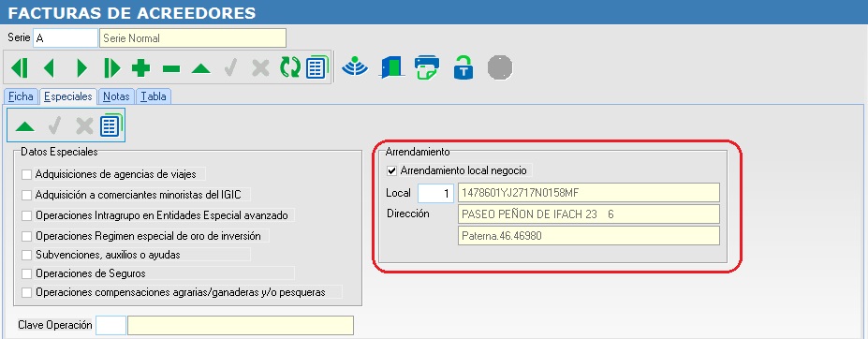Go to first record navigation arrow
The image size is (868, 339).
click(x=20, y=68)
